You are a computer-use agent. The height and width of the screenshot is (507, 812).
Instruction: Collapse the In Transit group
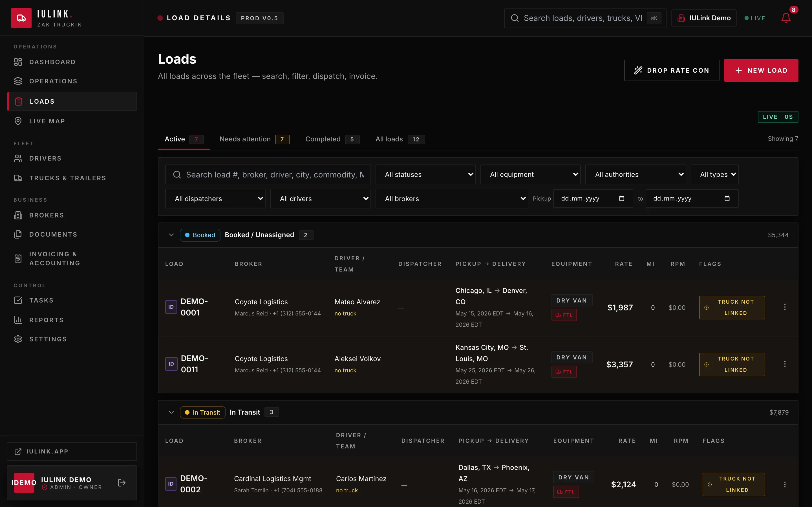pos(171,412)
